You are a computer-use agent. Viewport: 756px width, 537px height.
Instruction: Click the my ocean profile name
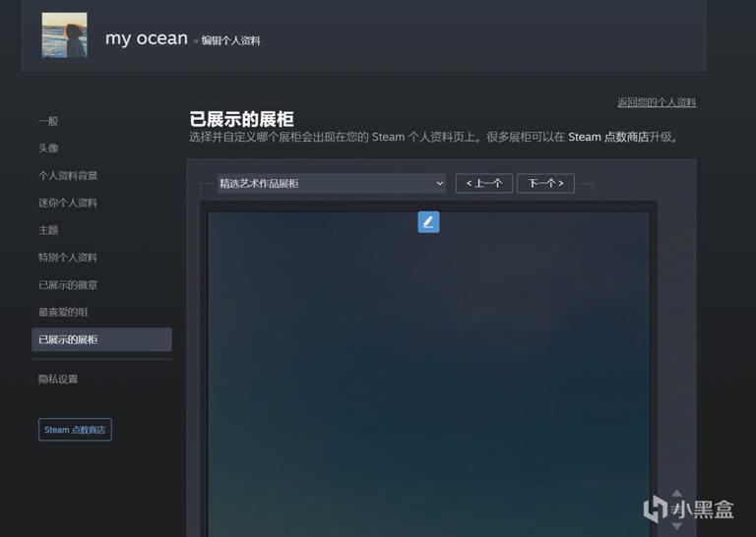(147, 38)
